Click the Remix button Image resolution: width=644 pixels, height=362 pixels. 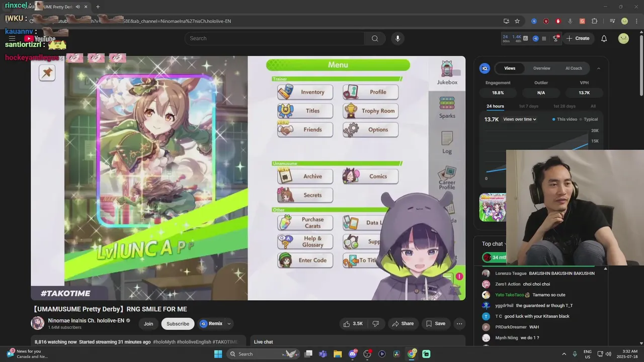tap(211, 324)
